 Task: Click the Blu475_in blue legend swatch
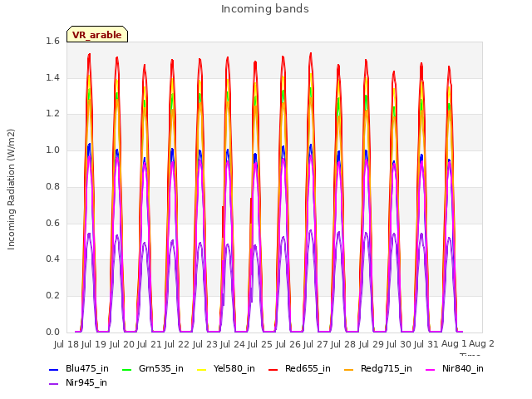pos(53,369)
